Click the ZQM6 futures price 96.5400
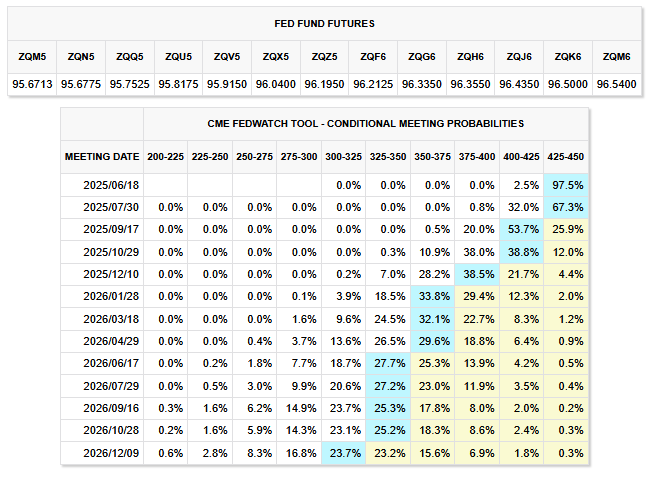653x480 pixels. click(616, 85)
